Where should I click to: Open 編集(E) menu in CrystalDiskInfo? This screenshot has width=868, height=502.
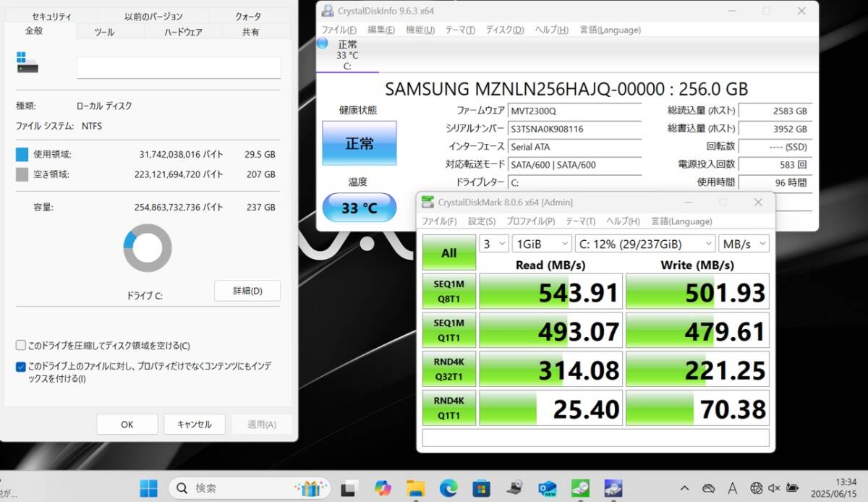pyautogui.click(x=381, y=30)
